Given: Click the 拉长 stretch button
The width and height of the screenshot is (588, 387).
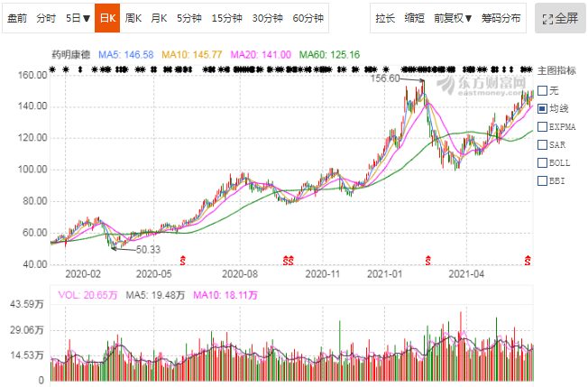Looking at the screenshot, I should click(x=385, y=18).
